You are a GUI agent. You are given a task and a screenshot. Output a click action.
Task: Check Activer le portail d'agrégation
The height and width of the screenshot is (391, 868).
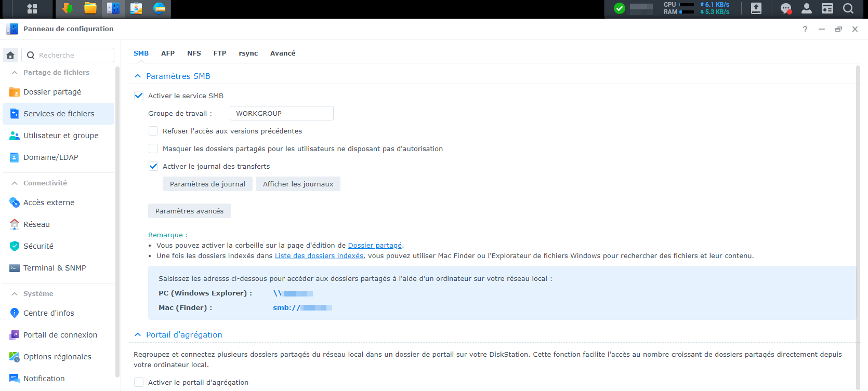[139, 382]
